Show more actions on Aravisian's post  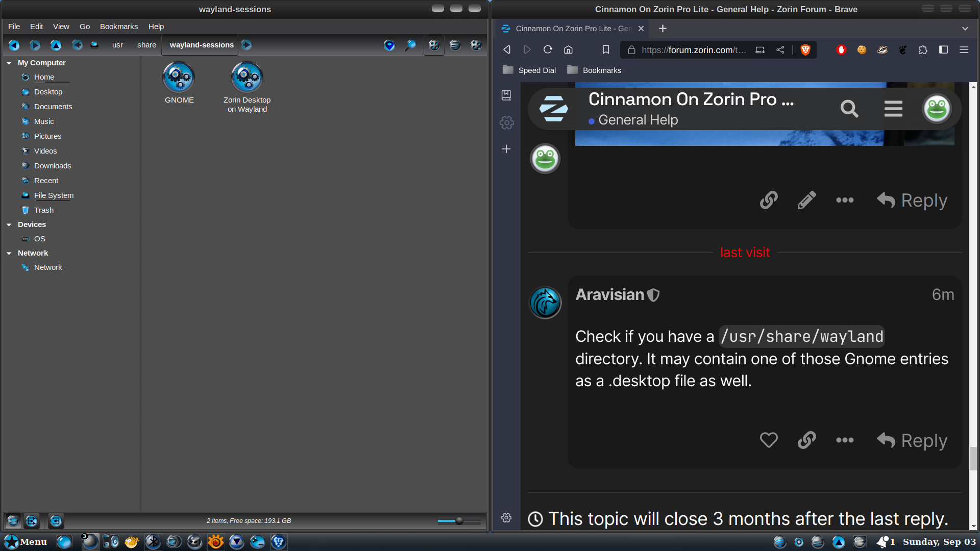pos(845,440)
